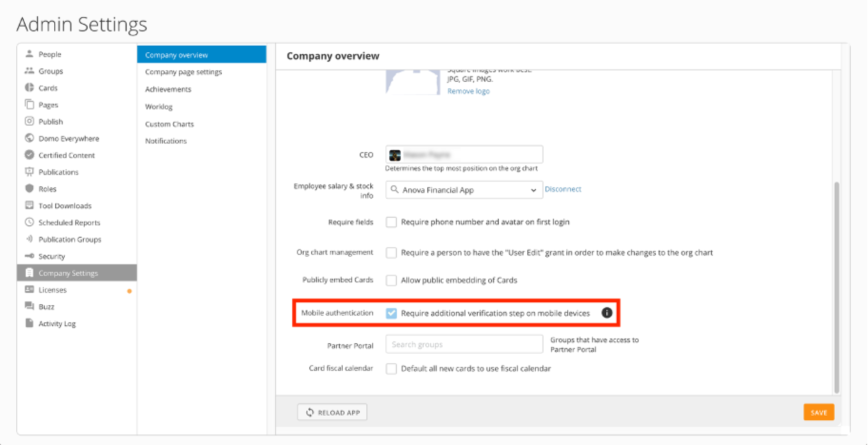The image size is (868, 445).
Task: Click the Partner Portal Search groups field
Action: (464, 344)
